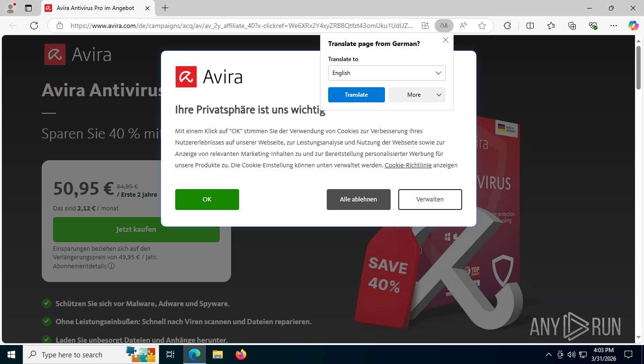Refresh the current page

tap(34, 26)
